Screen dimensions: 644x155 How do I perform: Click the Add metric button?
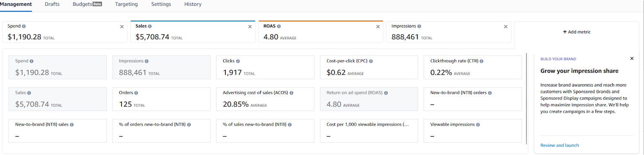click(x=577, y=32)
